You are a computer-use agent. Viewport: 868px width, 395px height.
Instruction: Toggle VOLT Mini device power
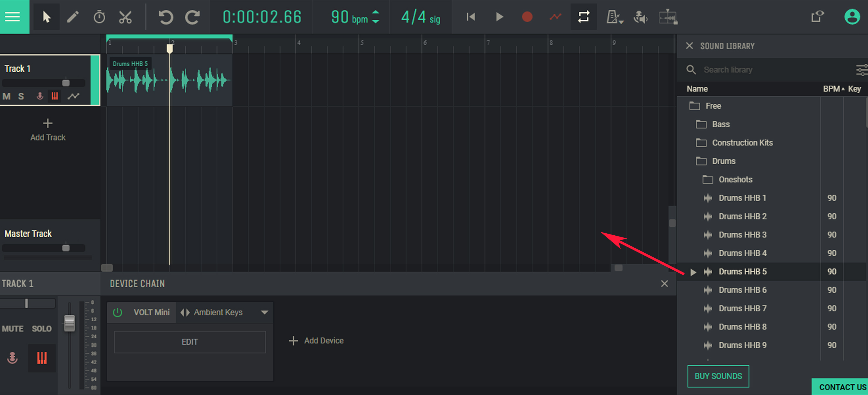(118, 312)
